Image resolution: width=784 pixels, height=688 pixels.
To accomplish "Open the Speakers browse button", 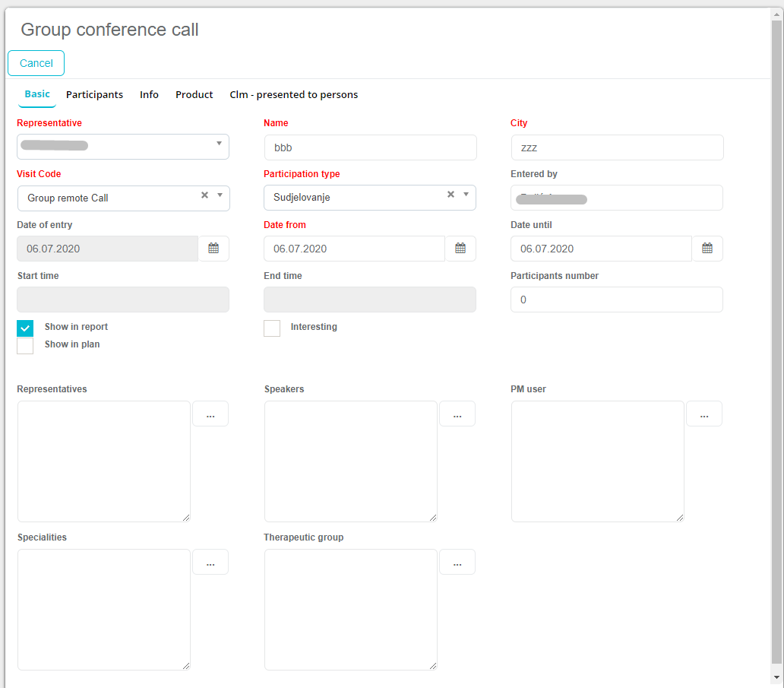I will [x=457, y=414].
